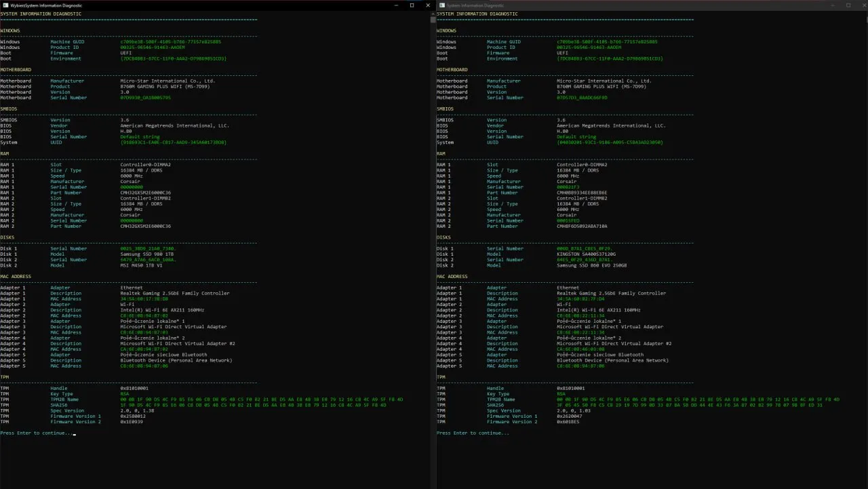868x489 pixels.
Task: Click right window's System UUID value
Action: [x=610, y=142]
